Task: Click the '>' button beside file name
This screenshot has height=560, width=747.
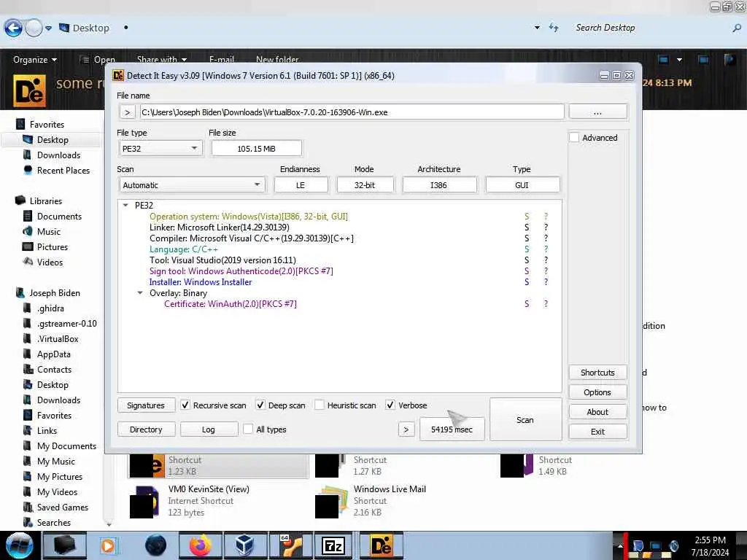Action: (x=127, y=112)
